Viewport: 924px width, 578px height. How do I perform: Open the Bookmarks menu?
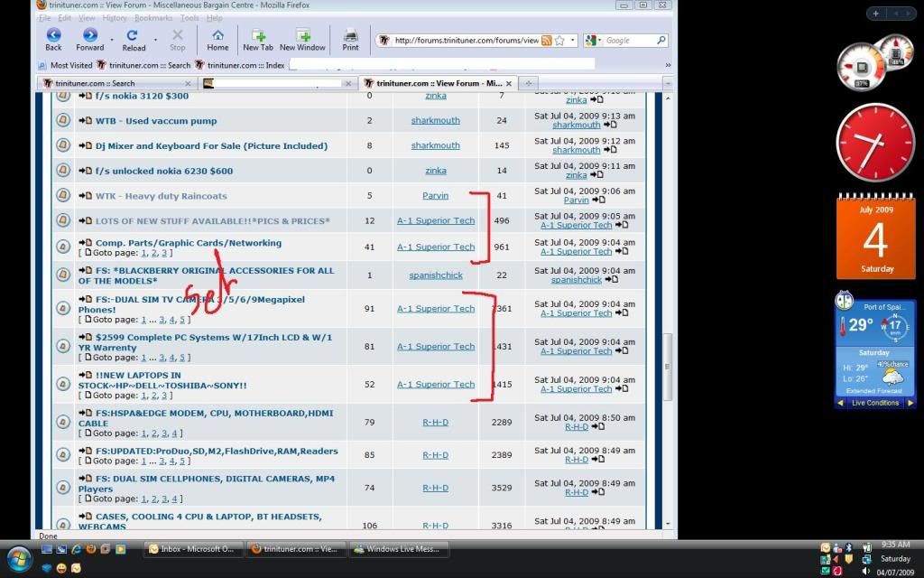point(153,18)
